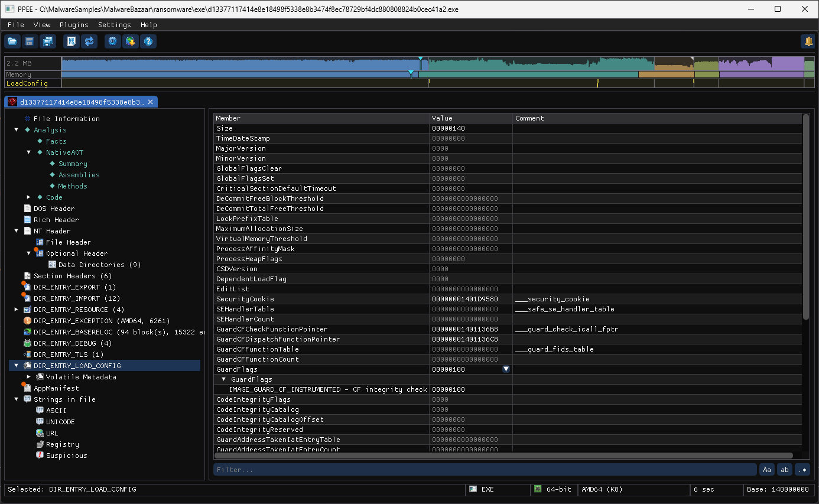
Task: Open settings via the gear toolbar icon
Action: tap(113, 41)
